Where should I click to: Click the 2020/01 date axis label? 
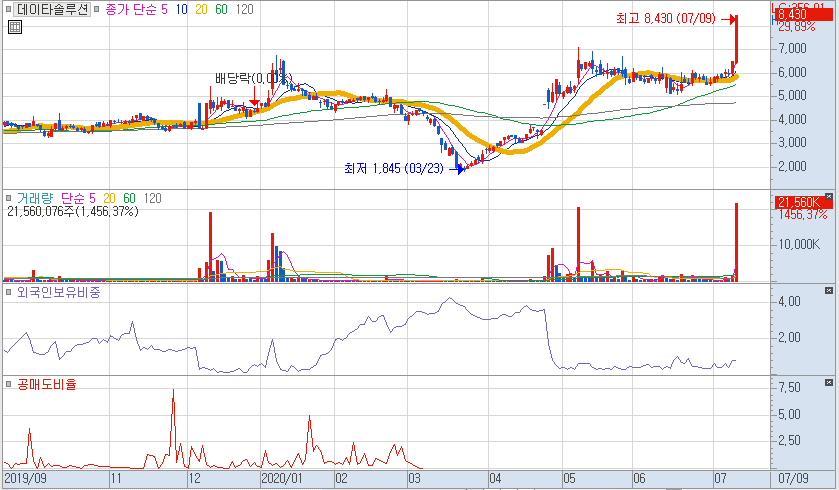coord(282,478)
